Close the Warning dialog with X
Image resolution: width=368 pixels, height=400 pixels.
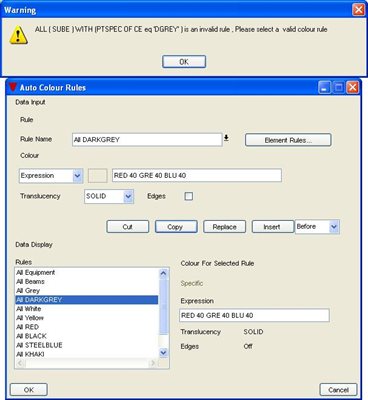point(358,10)
